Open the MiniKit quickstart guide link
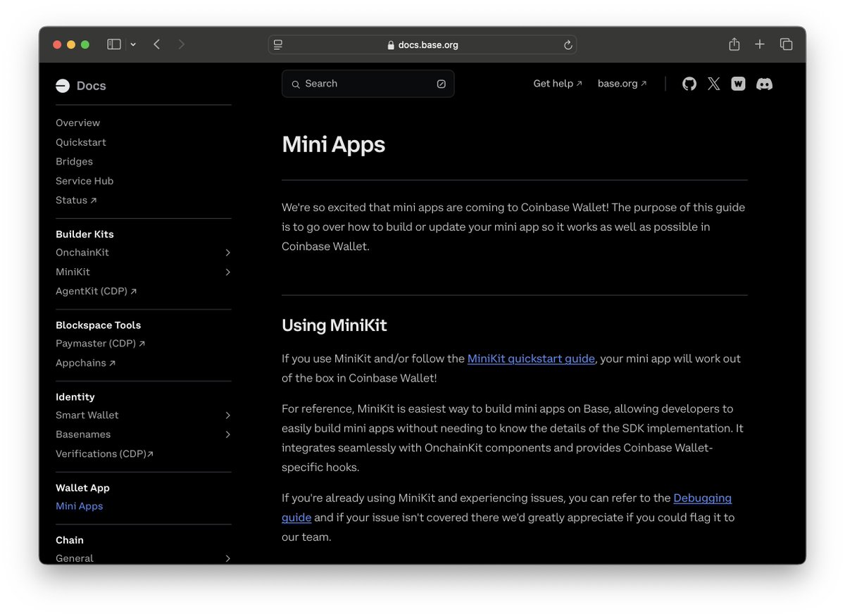This screenshot has height=616, width=845. pyautogui.click(x=531, y=358)
